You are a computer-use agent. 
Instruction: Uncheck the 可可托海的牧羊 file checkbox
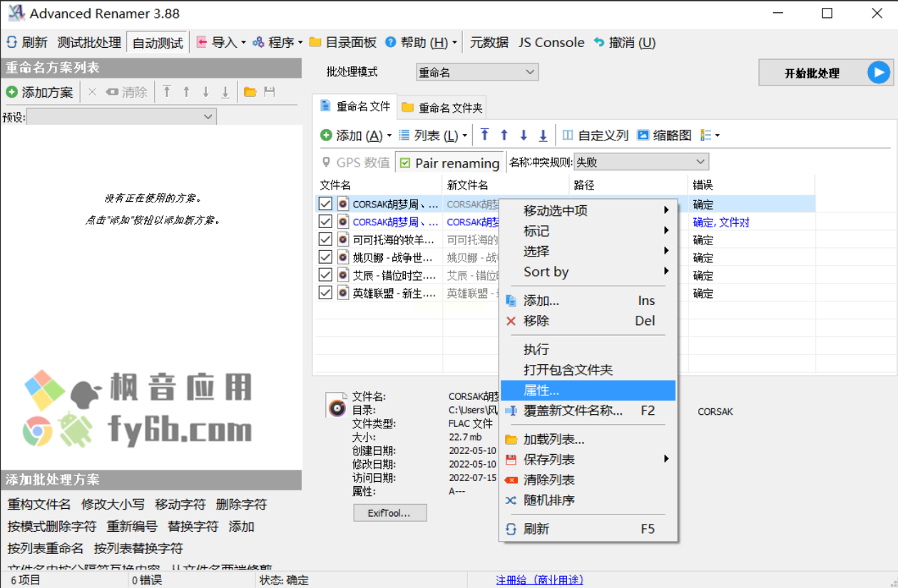(x=325, y=239)
